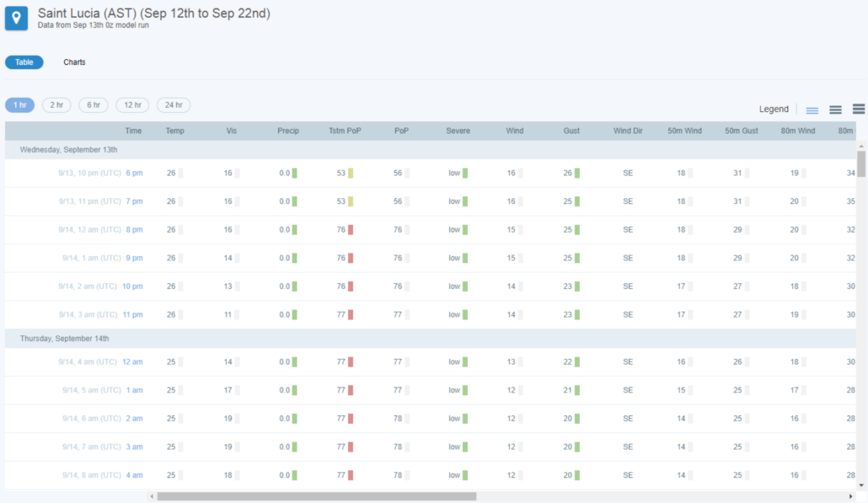Click the Time column header
The image size is (868, 503).
click(x=133, y=131)
